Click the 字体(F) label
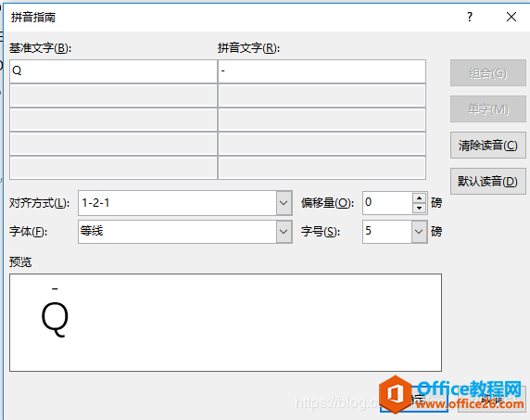This screenshot has height=420, width=530. 29,232
